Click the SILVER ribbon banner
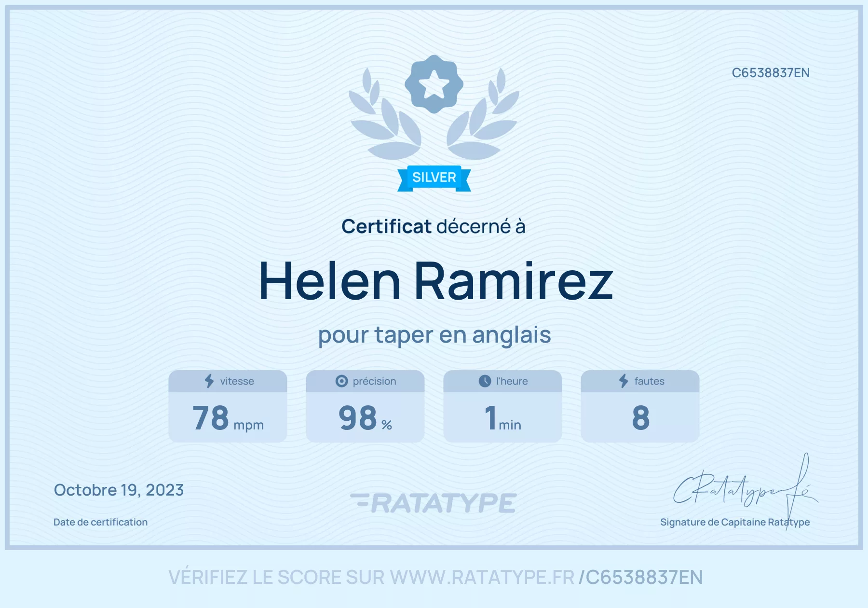The width and height of the screenshot is (868, 608). click(x=434, y=178)
